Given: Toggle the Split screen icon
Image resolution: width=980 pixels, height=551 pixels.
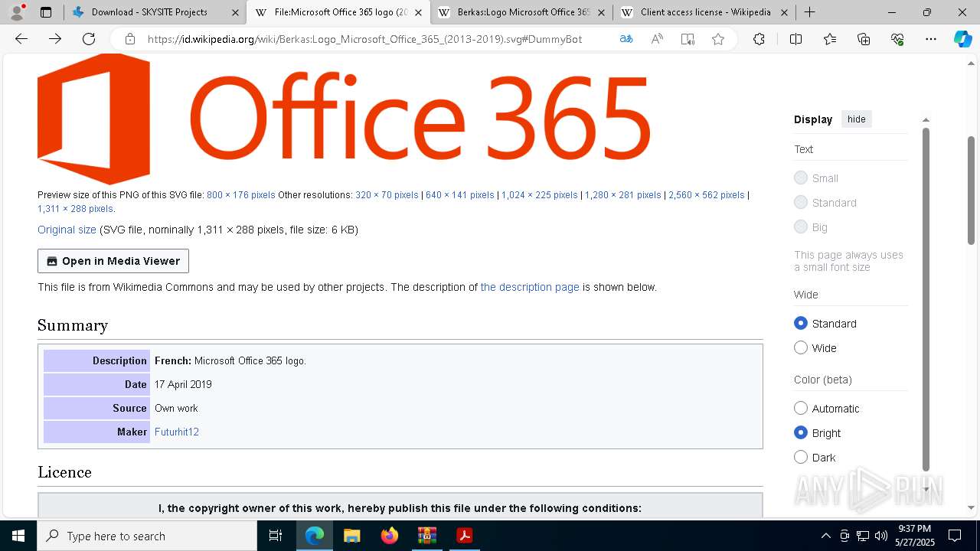Looking at the screenshot, I should click(795, 39).
